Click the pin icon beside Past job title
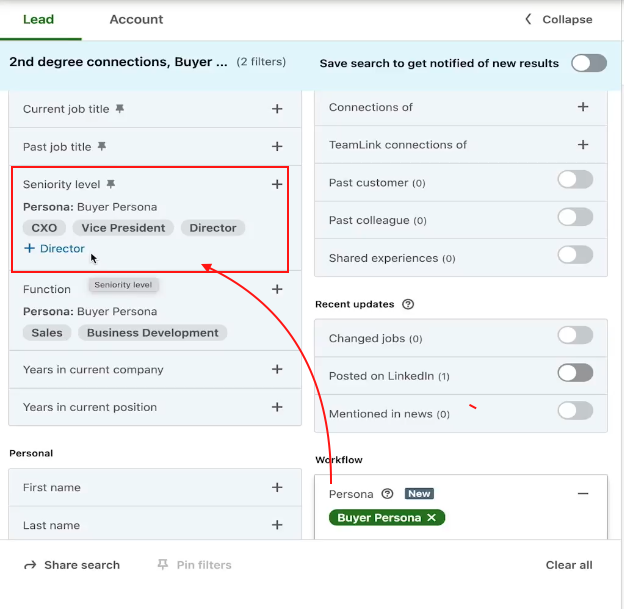 point(101,147)
